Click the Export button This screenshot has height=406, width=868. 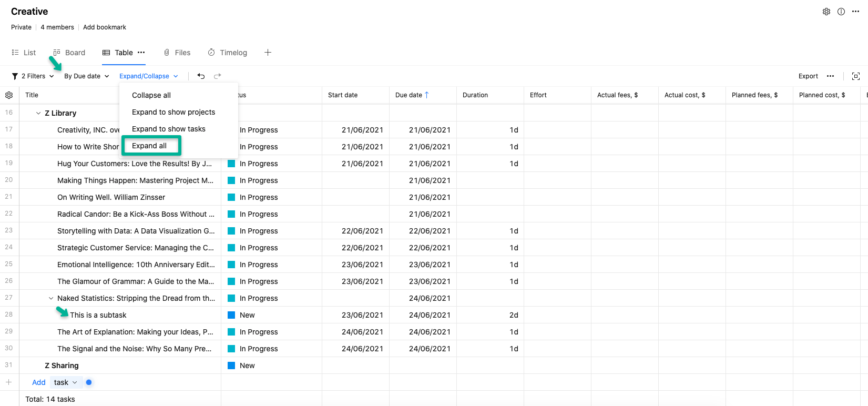[808, 76]
